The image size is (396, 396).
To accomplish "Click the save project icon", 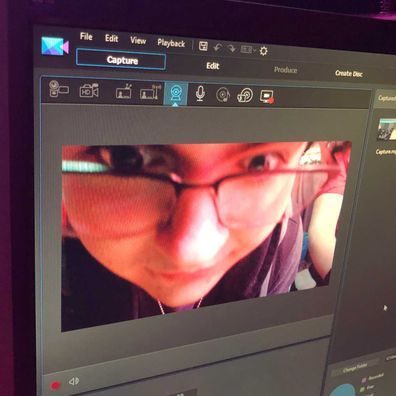I will click(203, 46).
